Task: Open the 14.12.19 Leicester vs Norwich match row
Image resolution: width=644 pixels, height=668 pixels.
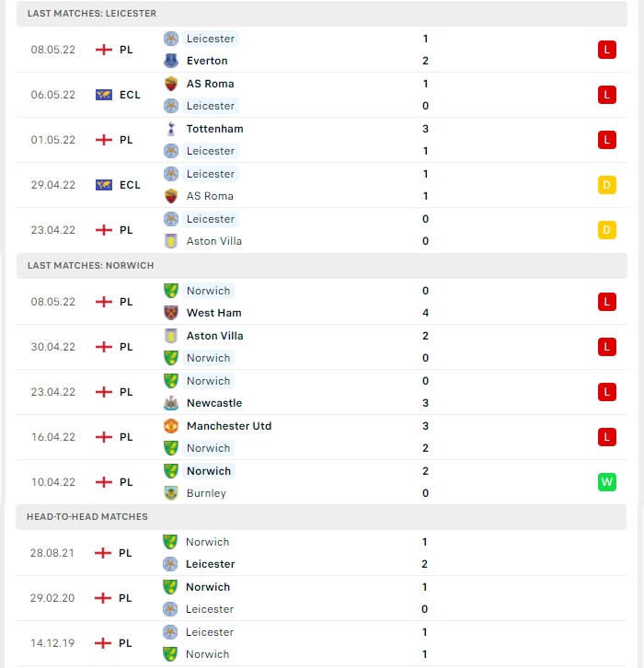Action: [x=321, y=643]
